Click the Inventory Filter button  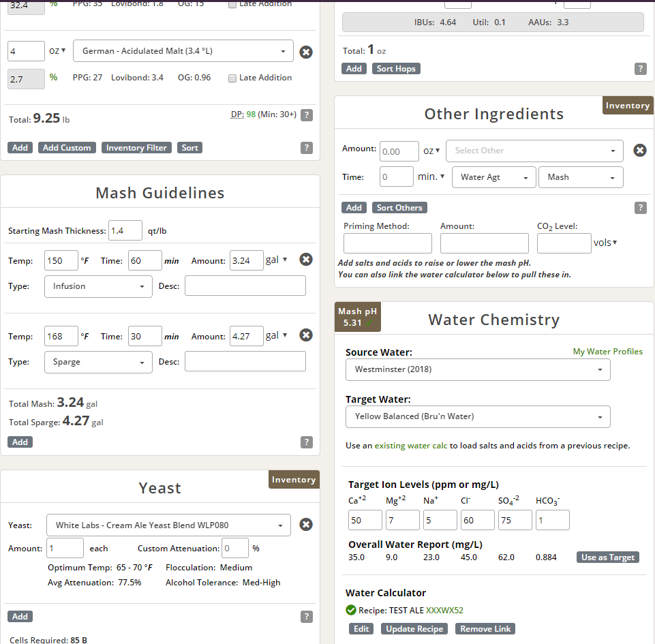point(136,148)
